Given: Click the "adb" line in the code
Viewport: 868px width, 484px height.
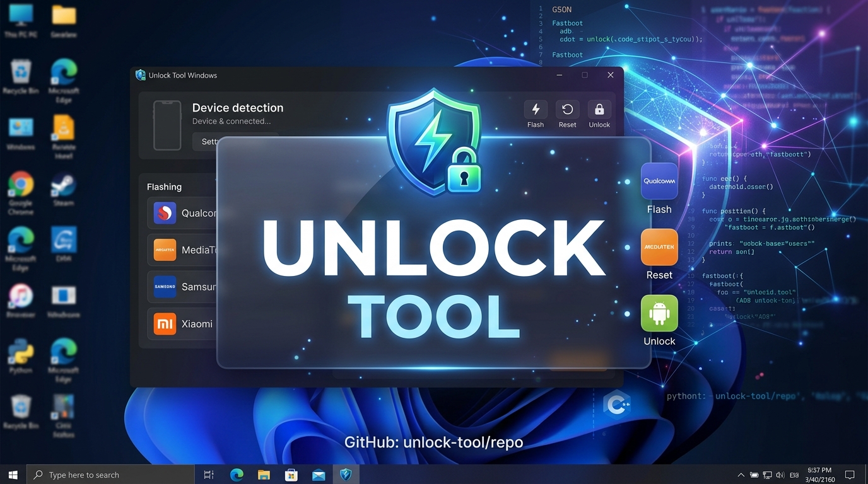Looking at the screenshot, I should pyautogui.click(x=566, y=32).
